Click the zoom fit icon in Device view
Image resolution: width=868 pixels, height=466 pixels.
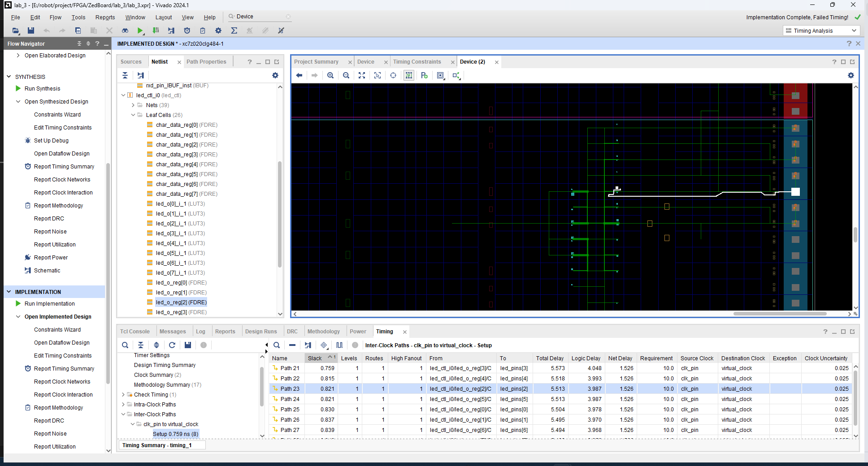(362, 75)
